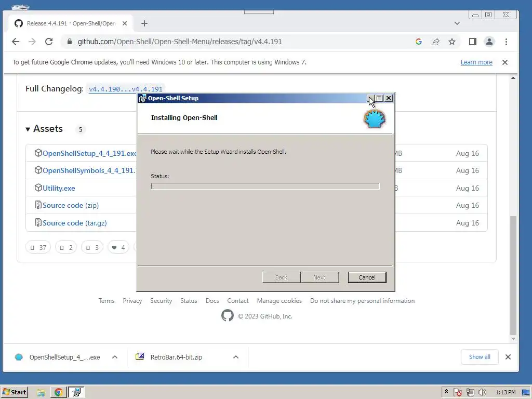Image resolution: width=532 pixels, height=399 pixels.
Task: Go back to the previous page in Chrome
Action: (x=16, y=42)
